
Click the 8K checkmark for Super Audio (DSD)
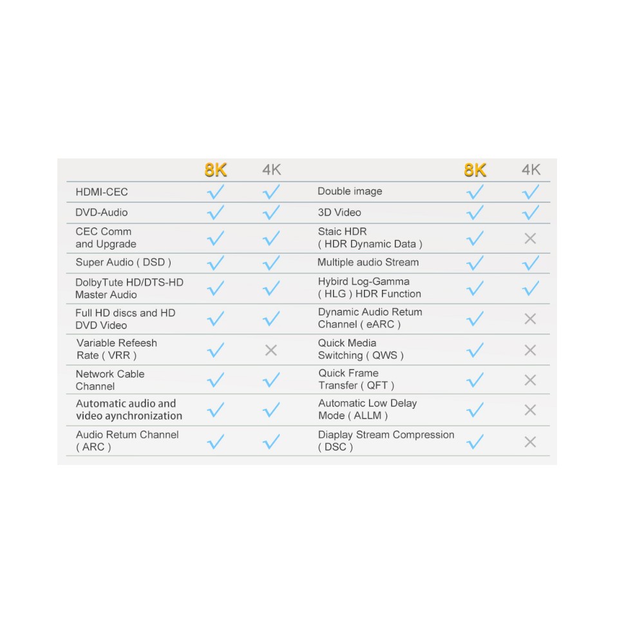216,263
